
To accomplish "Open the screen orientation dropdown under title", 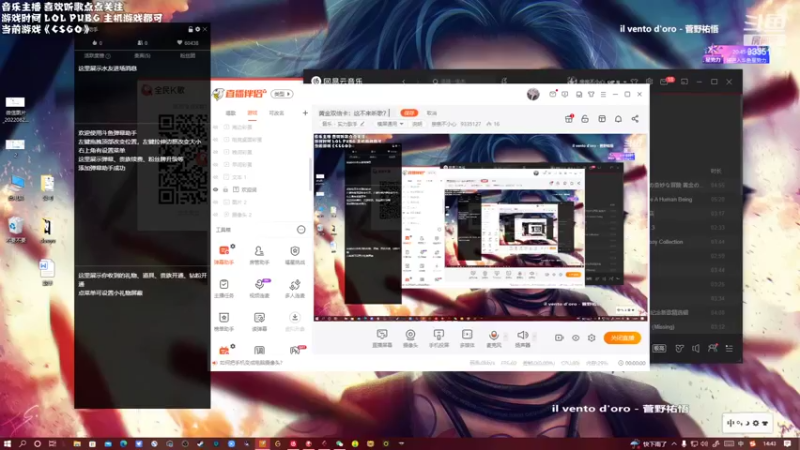I will [x=390, y=124].
